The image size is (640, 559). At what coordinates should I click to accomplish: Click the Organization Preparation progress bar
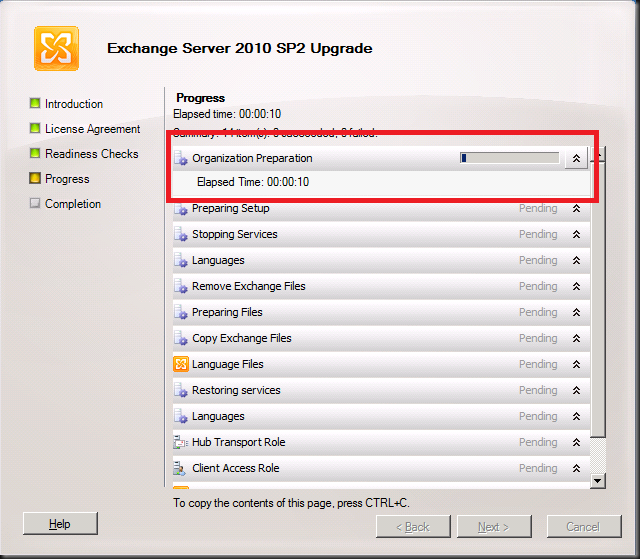[x=509, y=158]
